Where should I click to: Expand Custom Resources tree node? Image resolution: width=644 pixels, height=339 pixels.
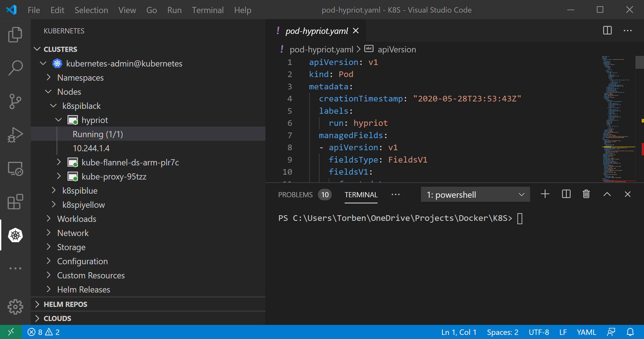[49, 275]
